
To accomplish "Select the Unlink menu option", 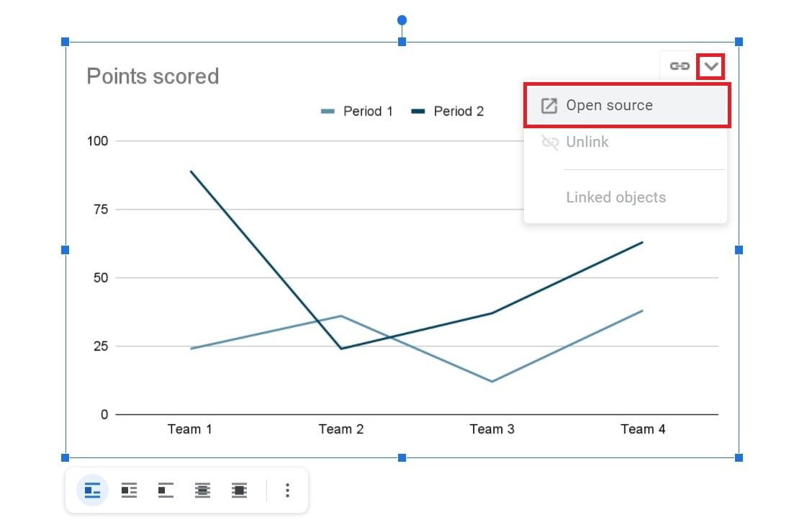I will tap(587, 142).
